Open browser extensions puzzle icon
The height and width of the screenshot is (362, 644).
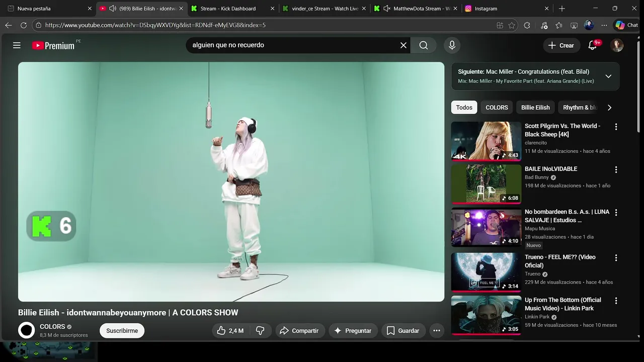point(527,25)
